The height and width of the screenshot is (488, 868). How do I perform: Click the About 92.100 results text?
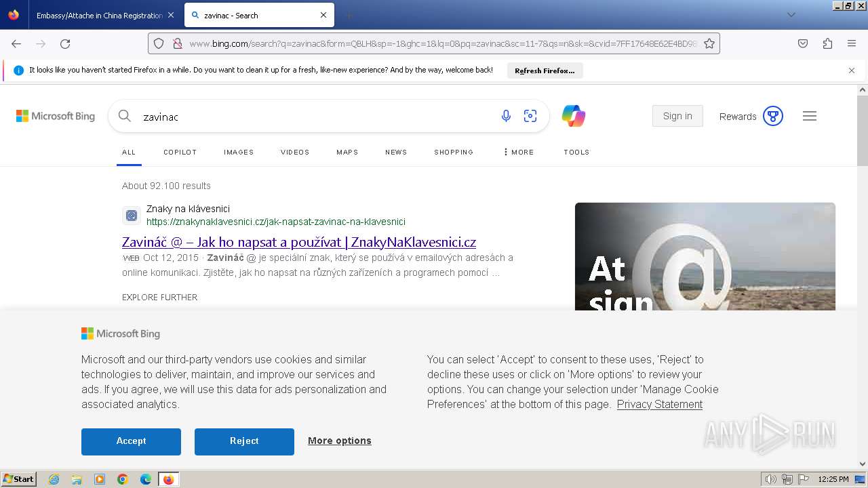click(166, 186)
